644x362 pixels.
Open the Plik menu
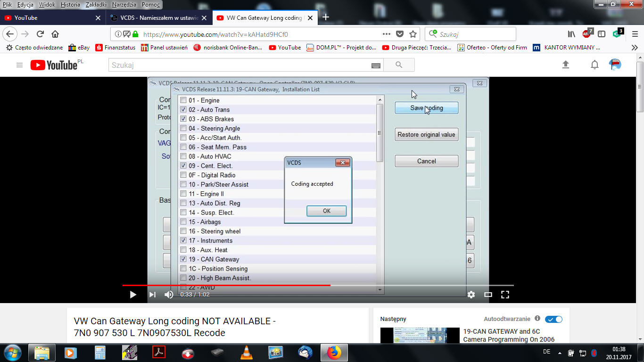click(7, 5)
